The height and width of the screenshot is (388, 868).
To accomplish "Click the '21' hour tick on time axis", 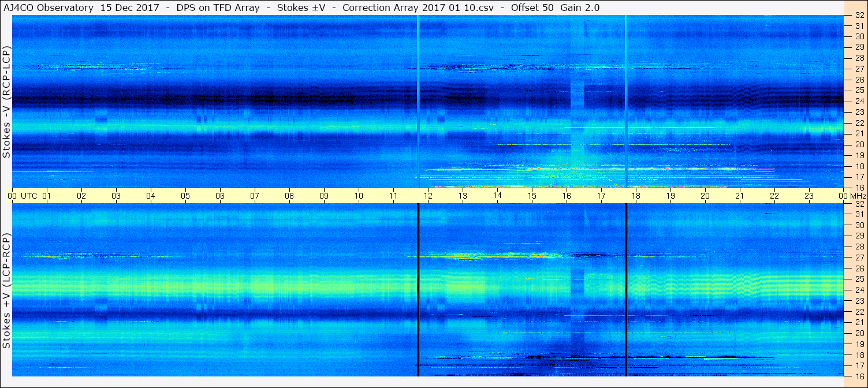I will (740, 196).
